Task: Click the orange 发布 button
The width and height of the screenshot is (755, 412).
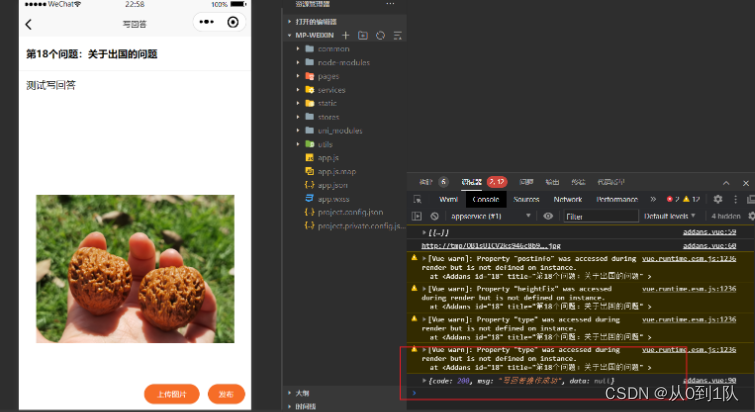Action: (226, 394)
